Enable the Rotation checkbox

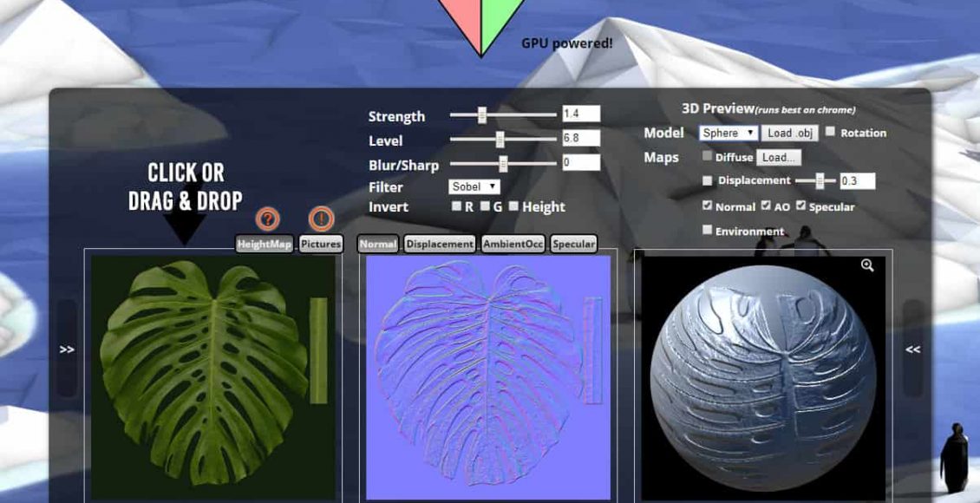point(830,132)
